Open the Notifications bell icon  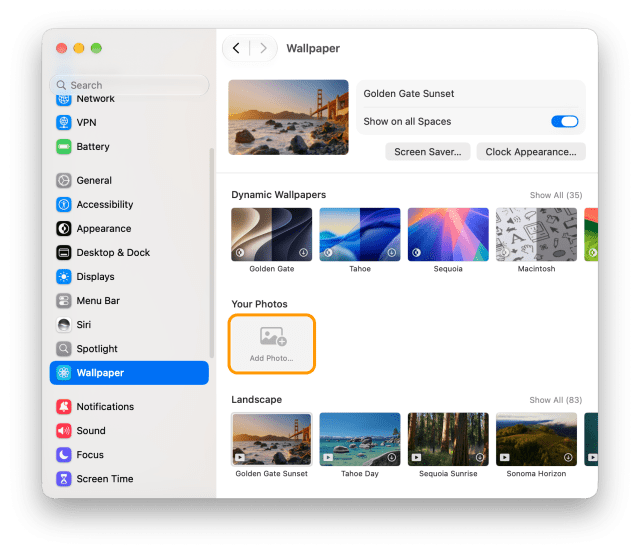click(64, 407)
